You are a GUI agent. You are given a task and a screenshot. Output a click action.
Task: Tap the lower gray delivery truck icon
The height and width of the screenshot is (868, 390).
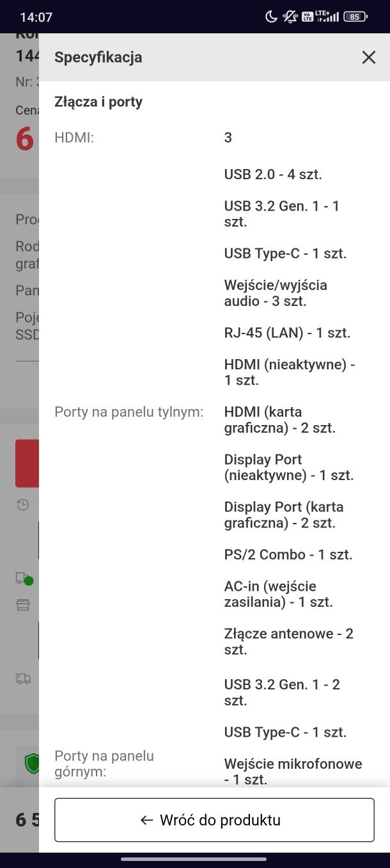[23, 679]
